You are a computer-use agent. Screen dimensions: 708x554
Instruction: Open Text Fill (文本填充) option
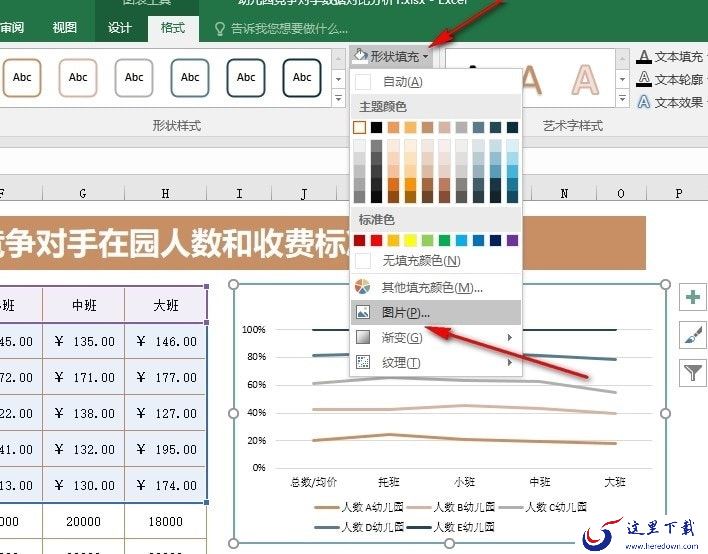pyautogui.click(x=671, y=57)
